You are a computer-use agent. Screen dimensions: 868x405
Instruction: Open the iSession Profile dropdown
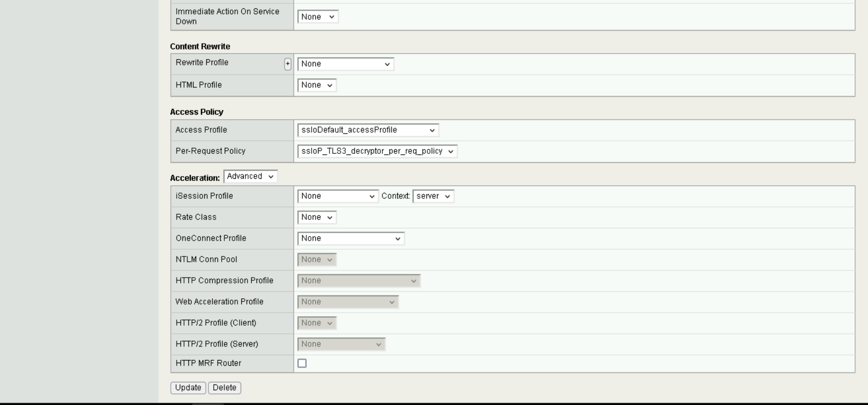337,196
